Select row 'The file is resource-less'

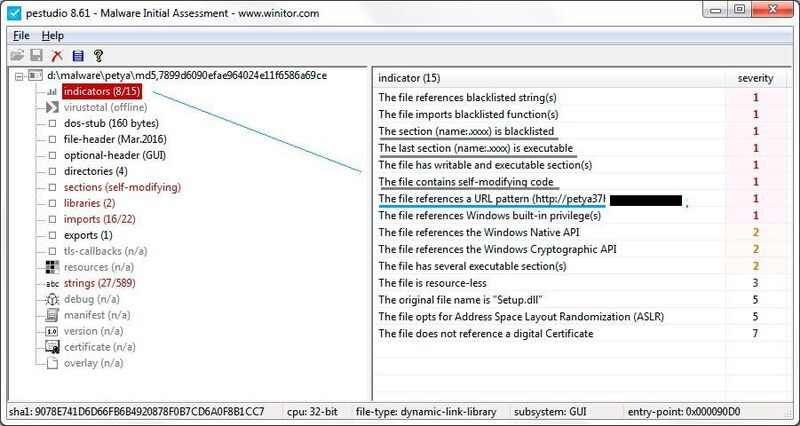click(580, 283)
